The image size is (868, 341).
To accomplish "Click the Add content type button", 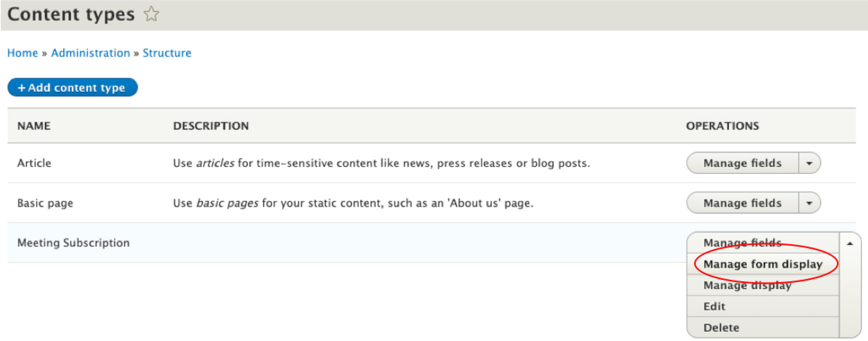I will (72, 88).
